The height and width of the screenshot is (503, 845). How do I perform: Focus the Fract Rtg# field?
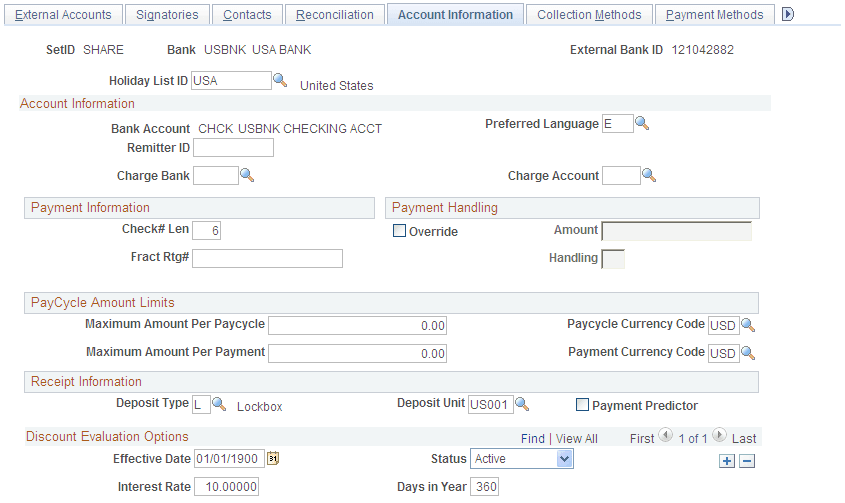tap(267, 258)
